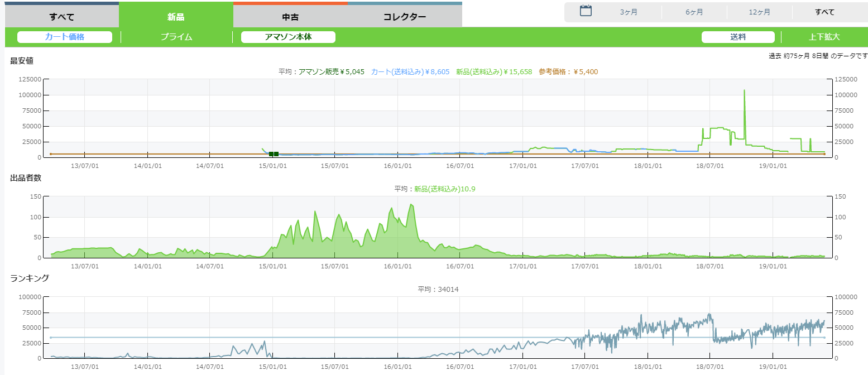Click the カート(送料込み) average legend label
Image resolution: width=868 pixels, height=375 pixels.
coord(410,72)
